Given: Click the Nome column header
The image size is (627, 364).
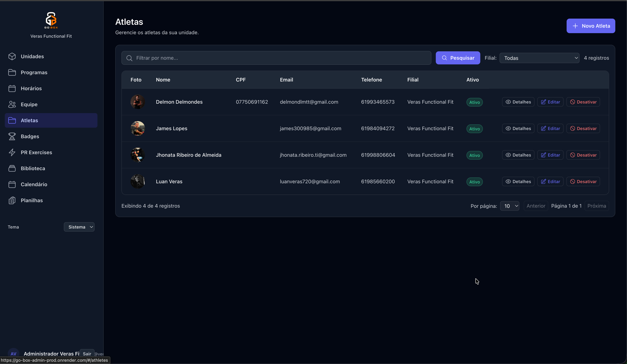Looking at the screenshot, I should point(163,80).
